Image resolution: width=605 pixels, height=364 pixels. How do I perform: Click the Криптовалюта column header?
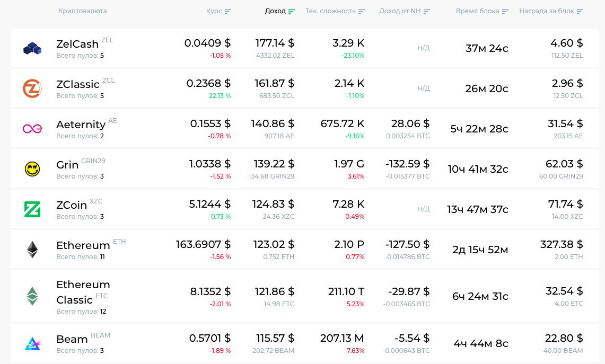(x=83, y=11)
